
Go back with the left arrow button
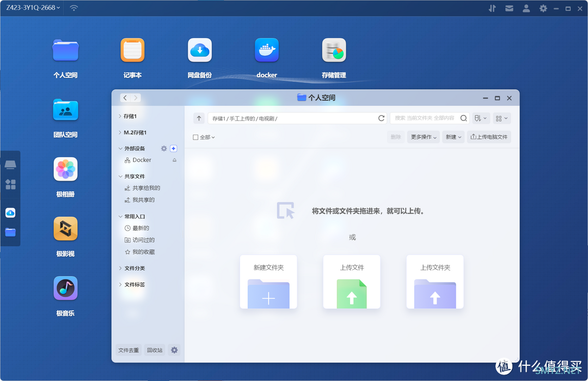click(125, 98)
